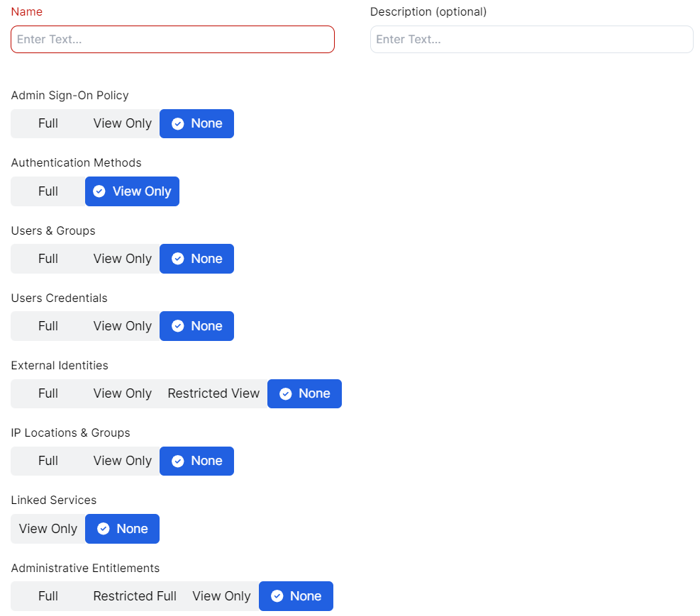Set Users Credentials to View Only
The image size is (700, 616).
(122, 326)
